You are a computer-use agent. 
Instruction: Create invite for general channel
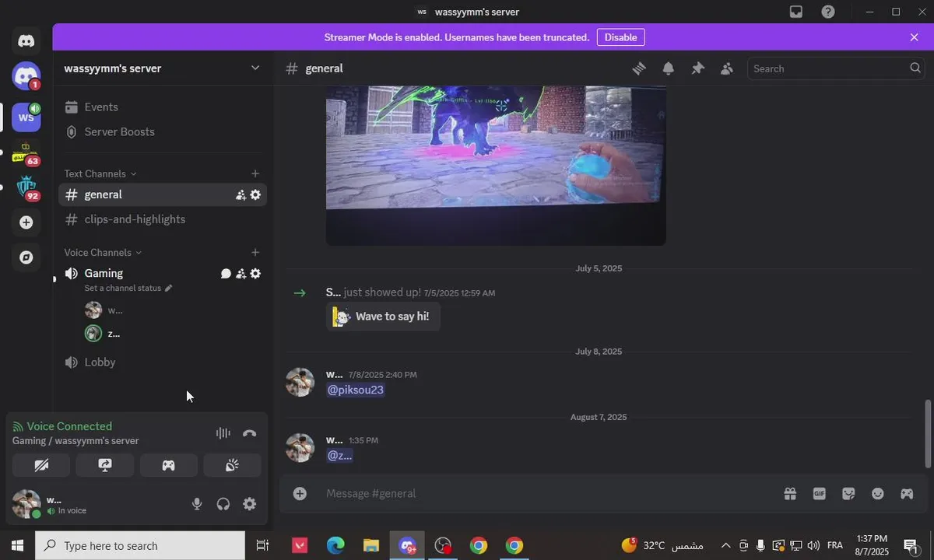[x=241, y=195]
